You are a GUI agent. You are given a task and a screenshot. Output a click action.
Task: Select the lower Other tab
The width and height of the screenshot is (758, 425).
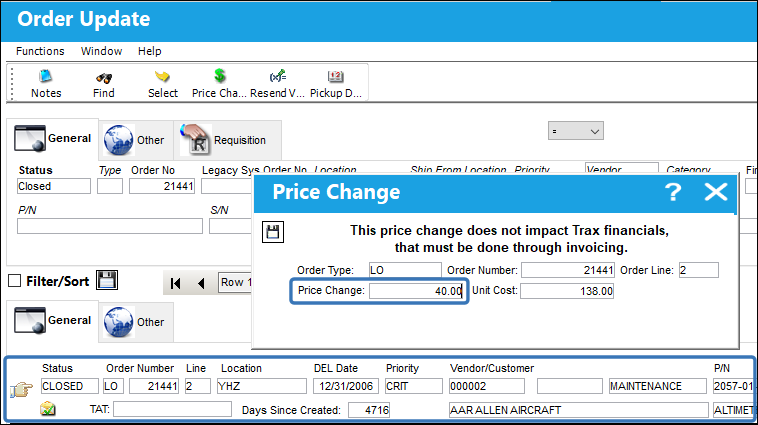[x=135, y=322]
